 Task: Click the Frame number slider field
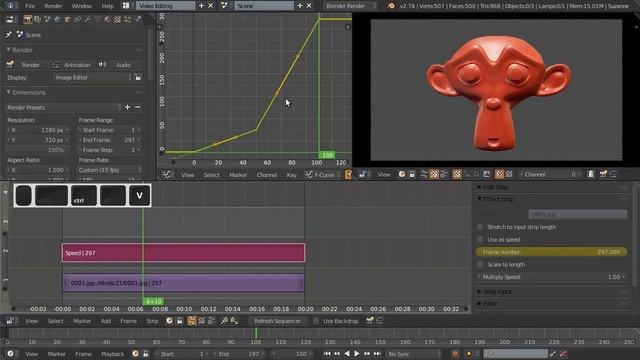[551, 252]
